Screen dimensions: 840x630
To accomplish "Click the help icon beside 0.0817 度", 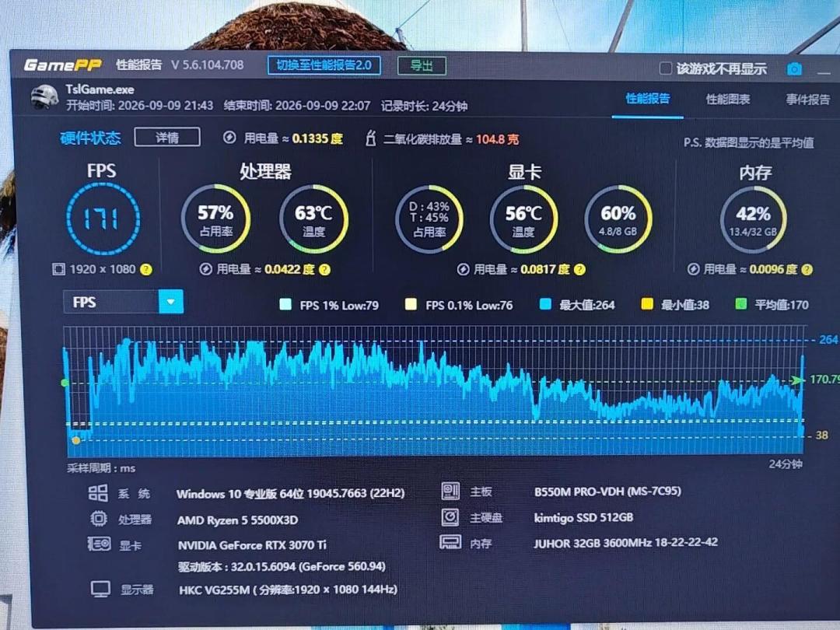I will pyautogui.click(x=579, y=269).
